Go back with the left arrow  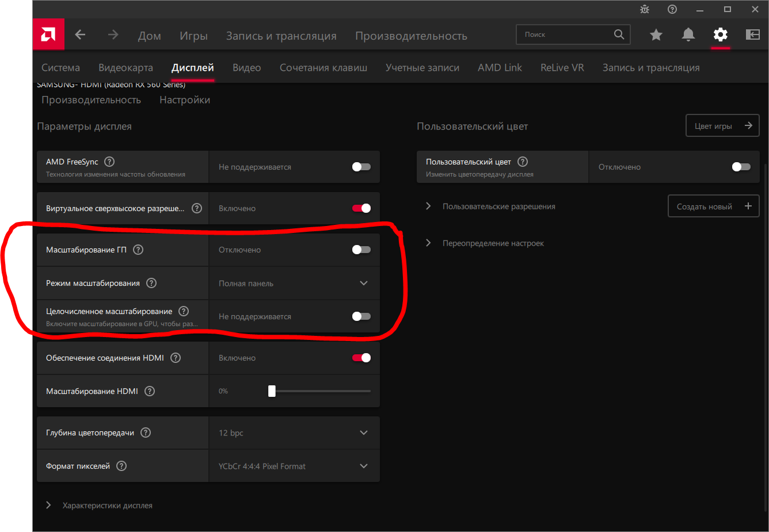pos(80,35)
